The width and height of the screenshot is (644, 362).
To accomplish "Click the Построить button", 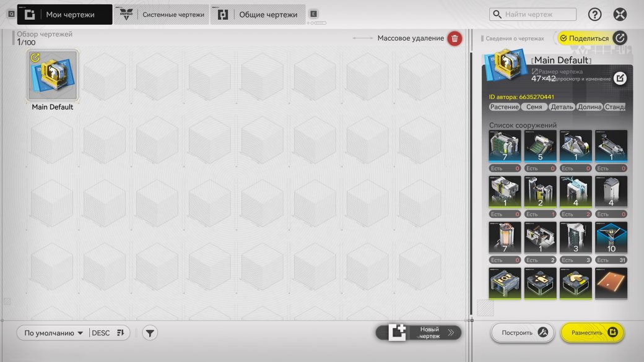I will [523, 332].
